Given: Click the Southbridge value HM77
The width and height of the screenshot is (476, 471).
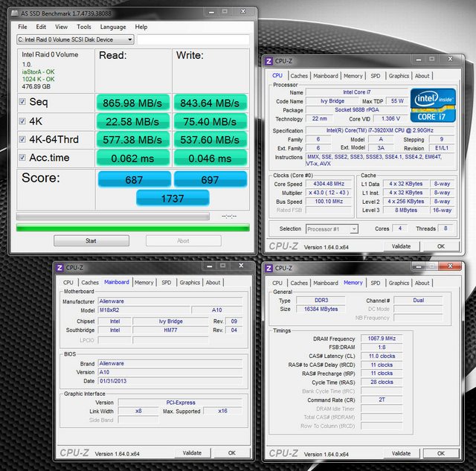Looking at the screenshot, I should [x=170, y=330].
